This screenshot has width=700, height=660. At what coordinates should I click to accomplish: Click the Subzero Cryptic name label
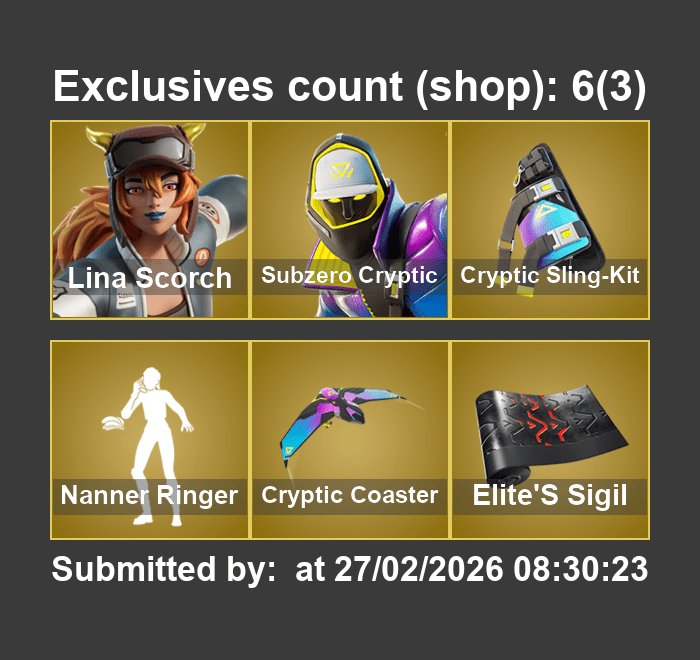pyautogui.click(x=350, y=275)
